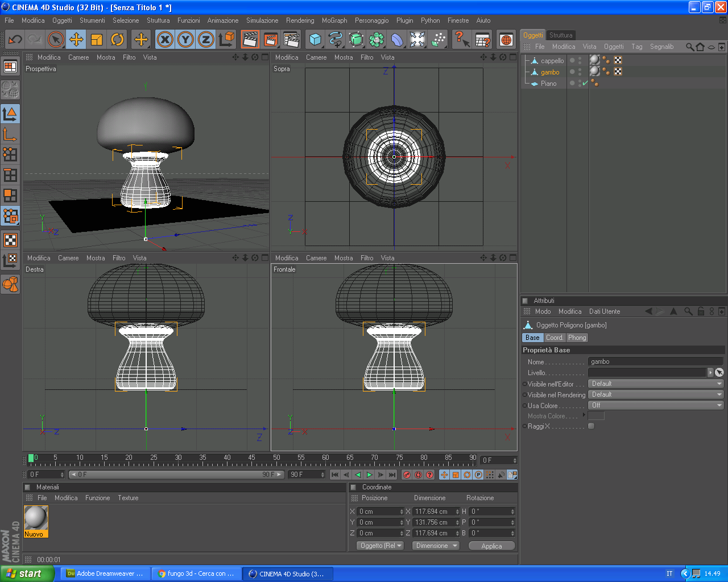Switch to the Coord. attribute tab
The width and height of the screenshot is (728, 582).
555,338
